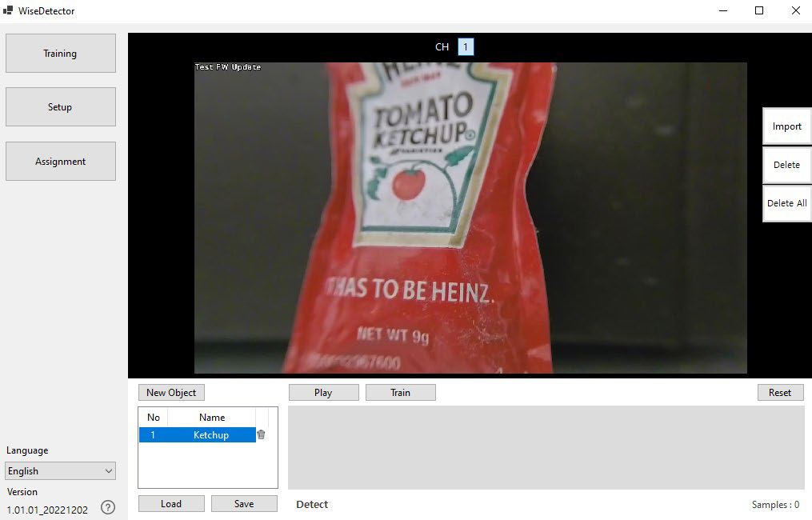Click the Reset button
This screenshot has height=520, width=812.
point(781,393)
